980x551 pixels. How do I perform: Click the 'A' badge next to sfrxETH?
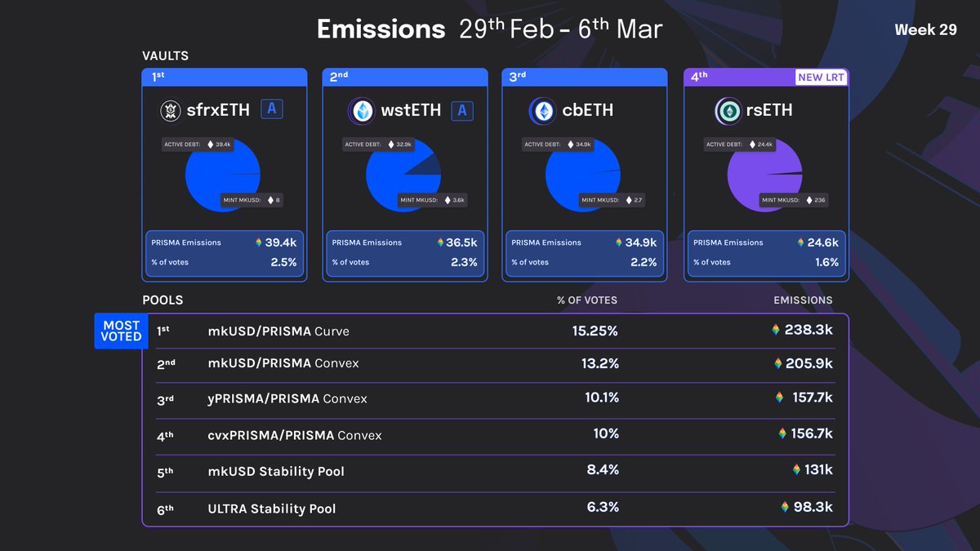pos(272,109)
